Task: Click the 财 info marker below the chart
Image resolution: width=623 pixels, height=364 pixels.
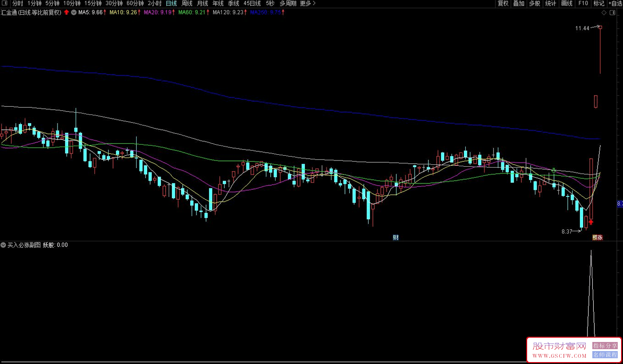Action: click(396, 238)
